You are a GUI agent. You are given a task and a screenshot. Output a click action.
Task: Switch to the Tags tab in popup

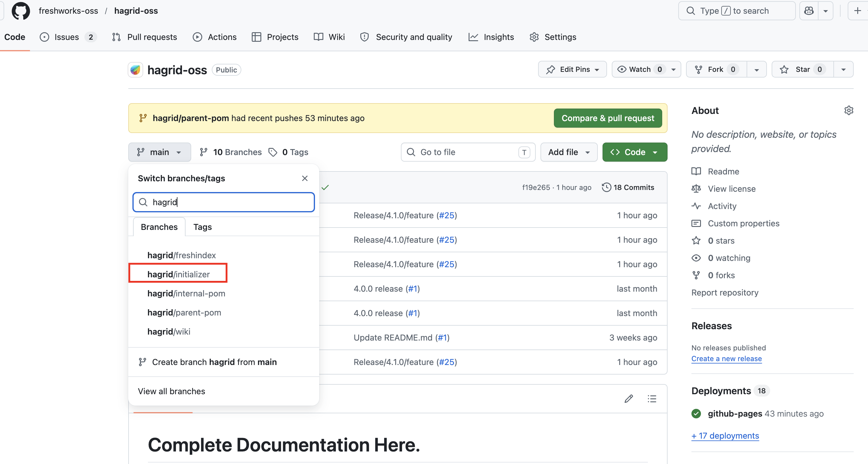[x=203, y=227]
